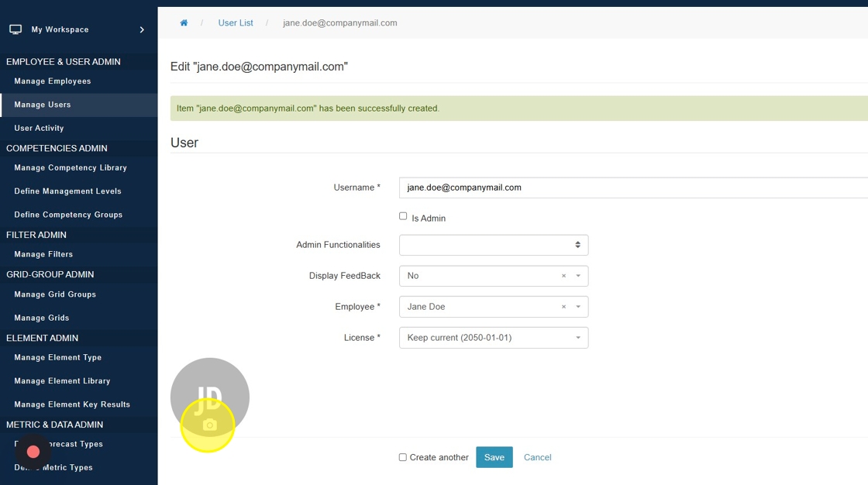Viewport: 868px width, 485px height.
Task: Check the Create another checkbox
Action: (x=403, y=457)
